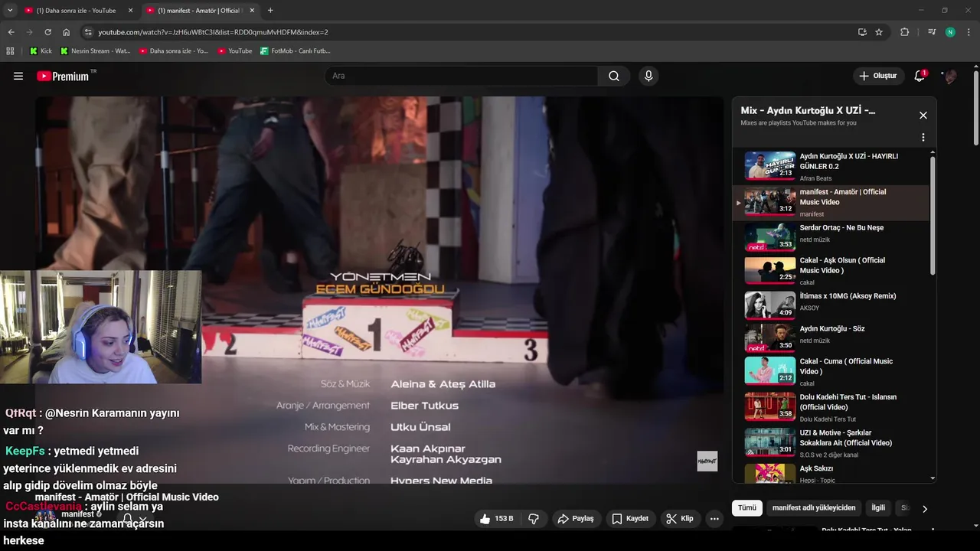Open the 'manifest' channel name link
The height and width of the screenshot is (551, 980).
[77, 514]
